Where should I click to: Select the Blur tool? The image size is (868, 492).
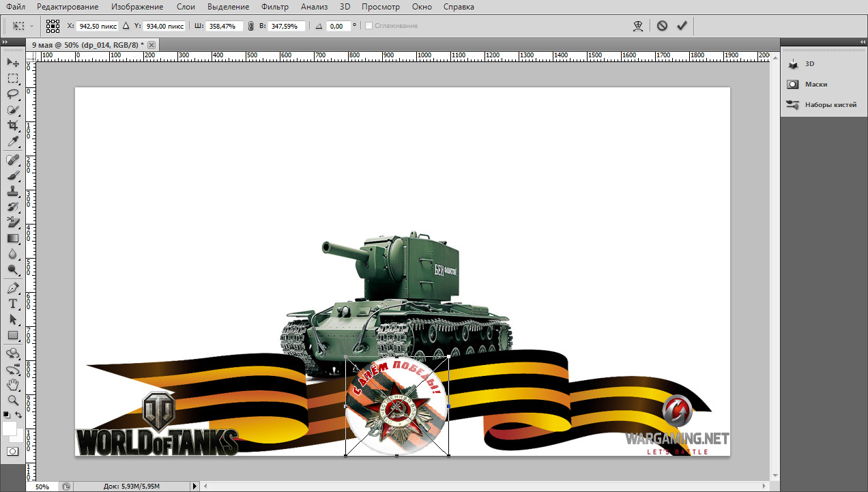click(x=12, y=254)
